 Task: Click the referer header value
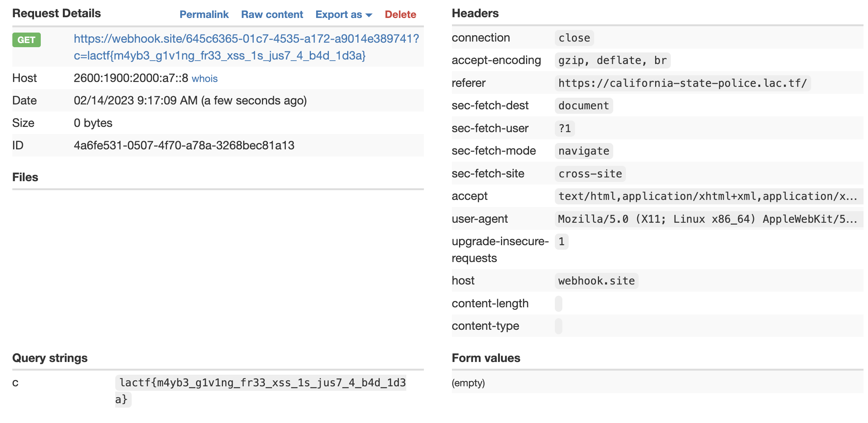(x=682, y=83)
